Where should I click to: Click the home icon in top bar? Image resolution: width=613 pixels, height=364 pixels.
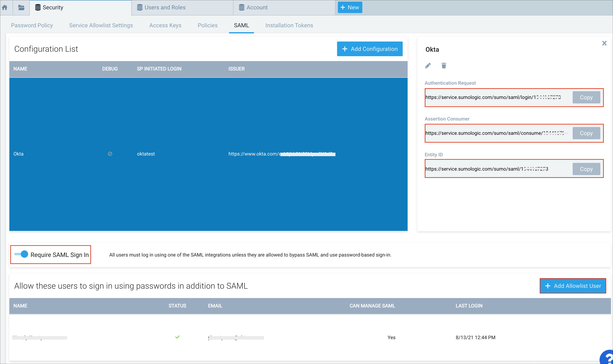(5, 8)
